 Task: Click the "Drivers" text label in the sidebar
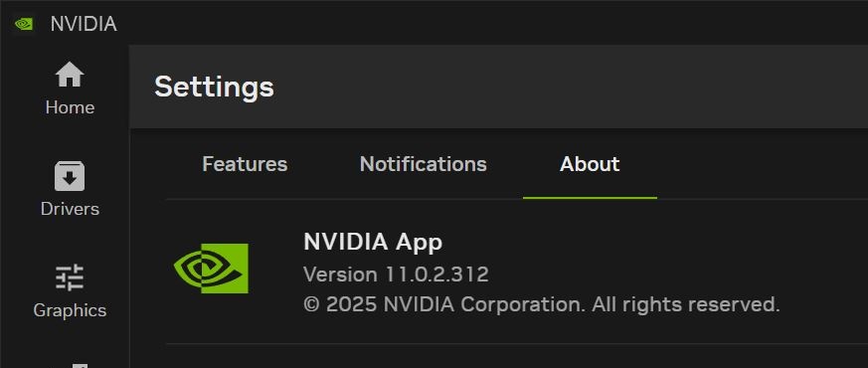[70, 209]
